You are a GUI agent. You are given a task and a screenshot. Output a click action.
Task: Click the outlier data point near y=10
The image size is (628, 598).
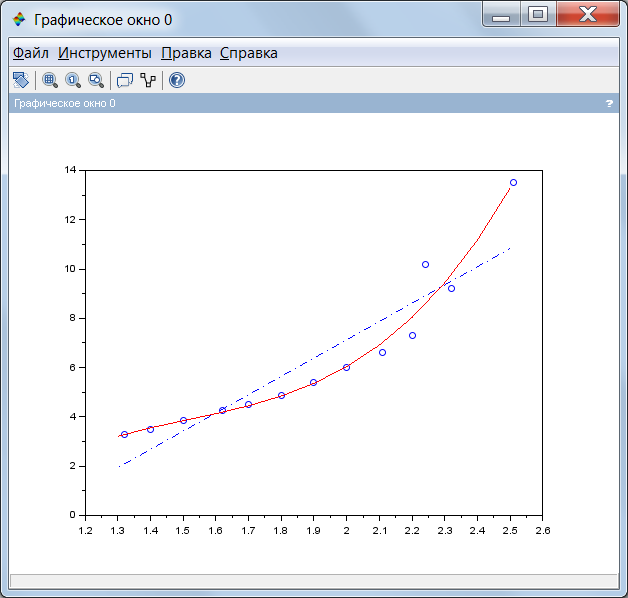point(425,264)
